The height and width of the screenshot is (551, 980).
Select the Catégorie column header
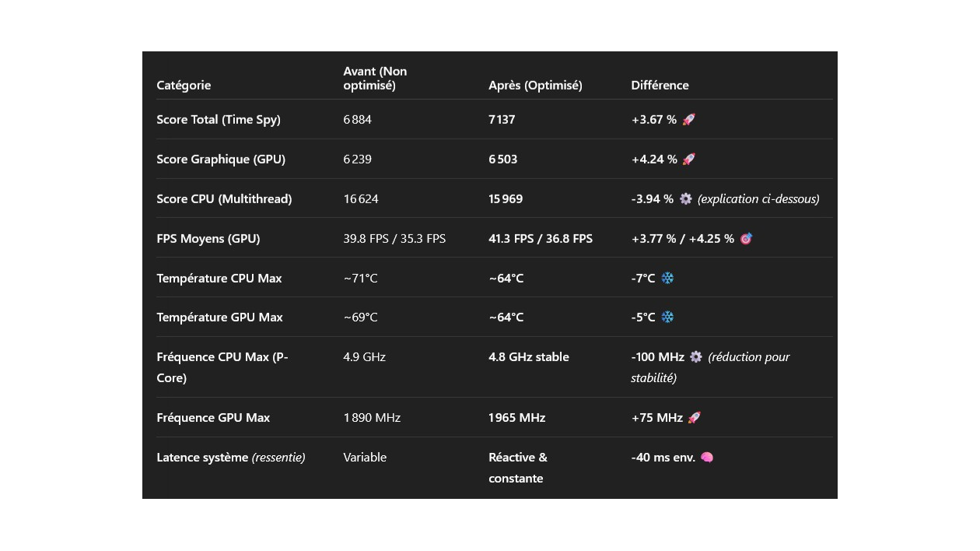click(184, 86)
